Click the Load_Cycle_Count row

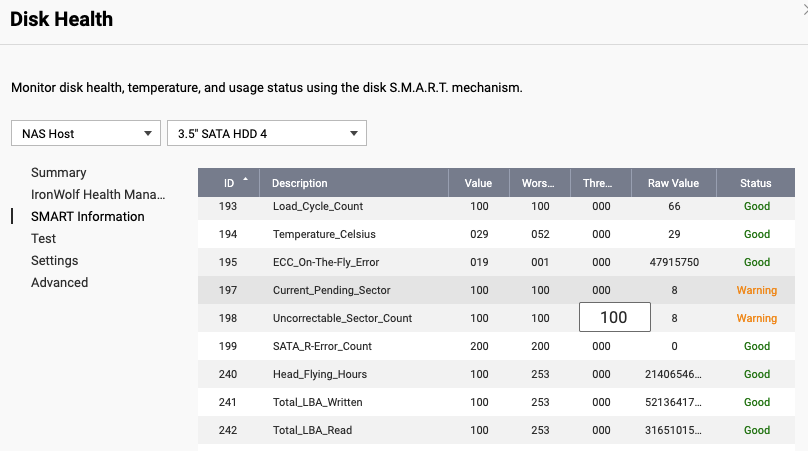click(x=317, y=206)
